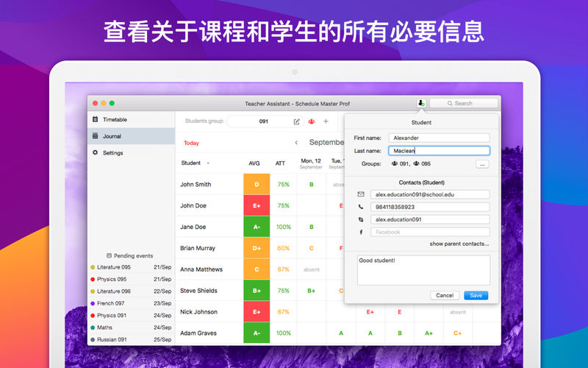Sort by the Student column dropdown arrow
The width and height of the screenshot is (588, 368).
pos(208,163)
